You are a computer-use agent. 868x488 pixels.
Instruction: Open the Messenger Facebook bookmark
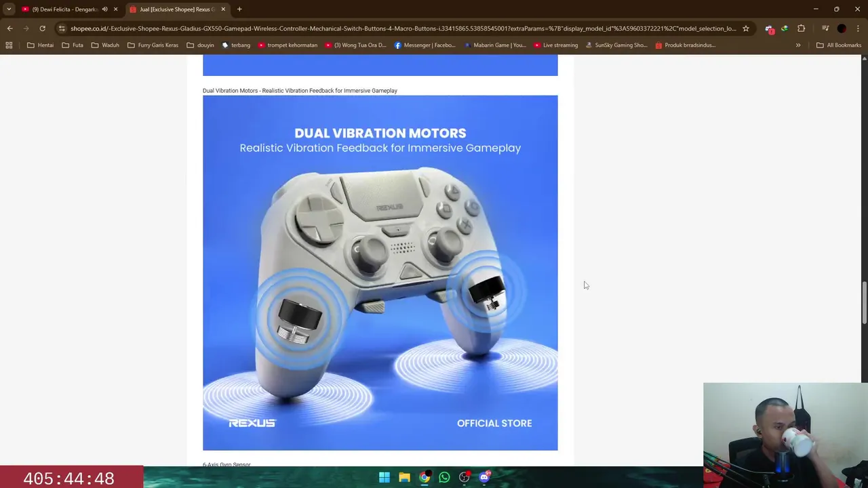(x=425, y=45)
